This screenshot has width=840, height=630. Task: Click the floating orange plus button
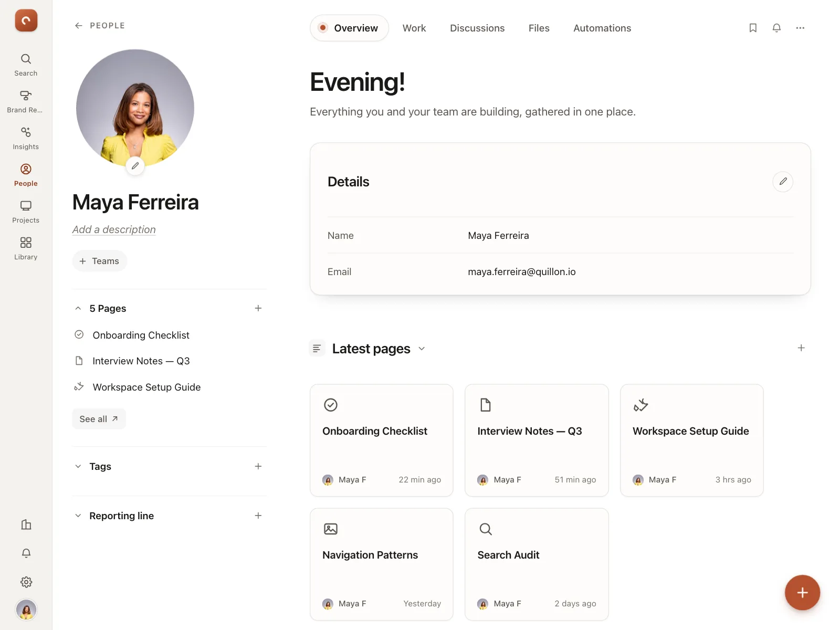(x=802, y=593)
